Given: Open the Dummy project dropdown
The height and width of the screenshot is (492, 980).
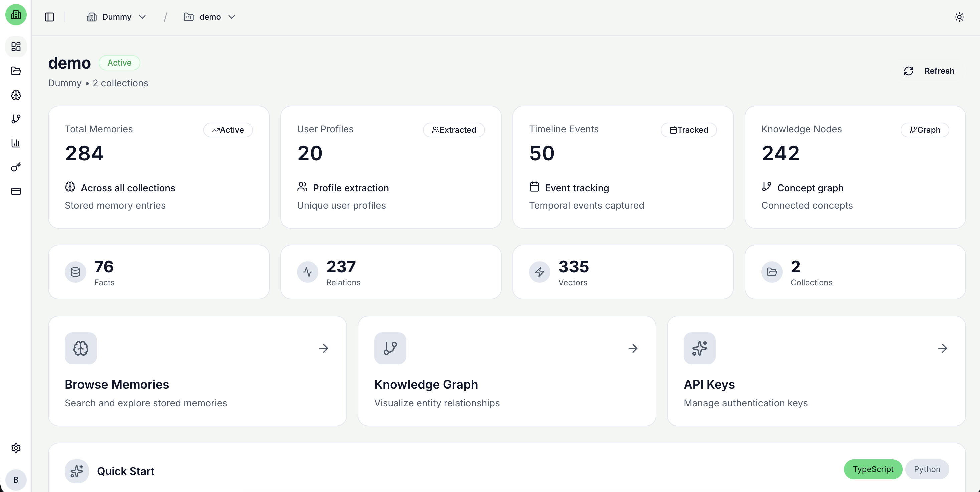Looking at the screenshot, I should coord(116,17).
